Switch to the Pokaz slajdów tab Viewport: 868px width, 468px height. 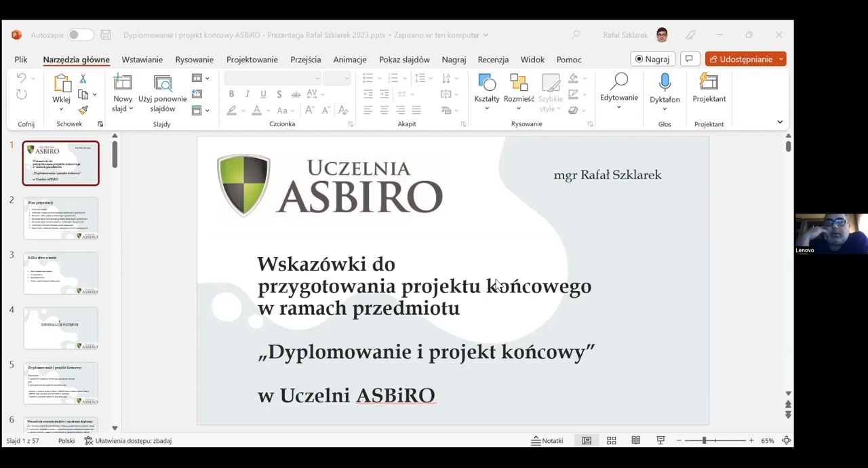[404, 60]
